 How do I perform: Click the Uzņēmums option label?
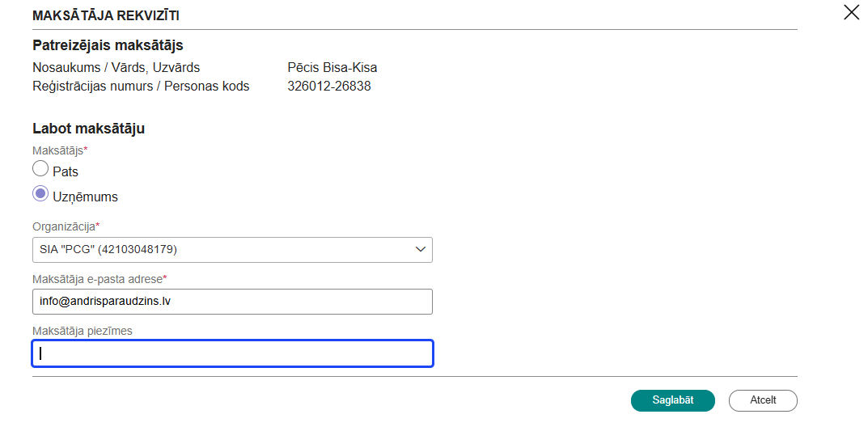tap(85, 197)
